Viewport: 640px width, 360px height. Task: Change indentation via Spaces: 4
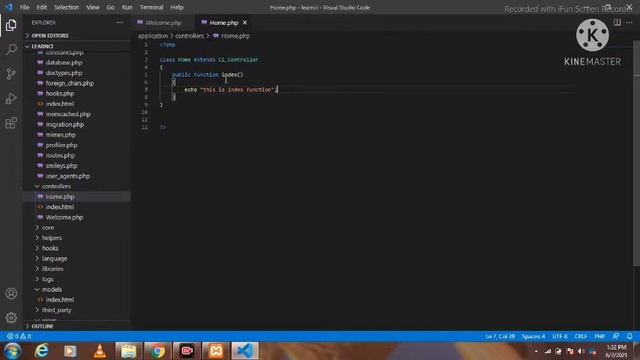pyautogui.click(x=533, y=336)
